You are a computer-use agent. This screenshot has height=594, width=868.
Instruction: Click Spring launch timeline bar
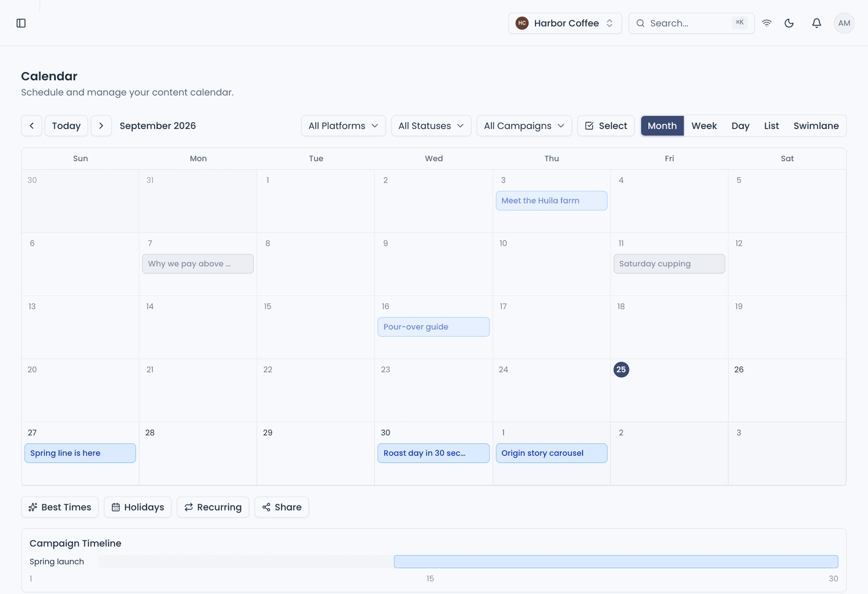[616, 561]
